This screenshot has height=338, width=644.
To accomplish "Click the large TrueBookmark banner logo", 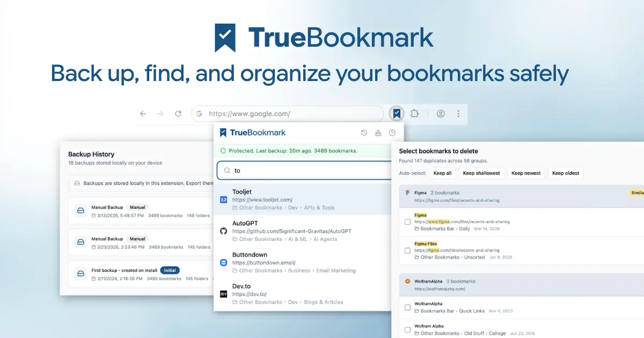I will (324, 38).
